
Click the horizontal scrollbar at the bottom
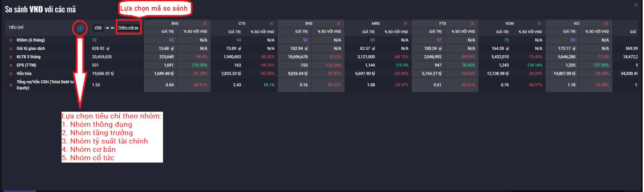click(x=19, y=191)
